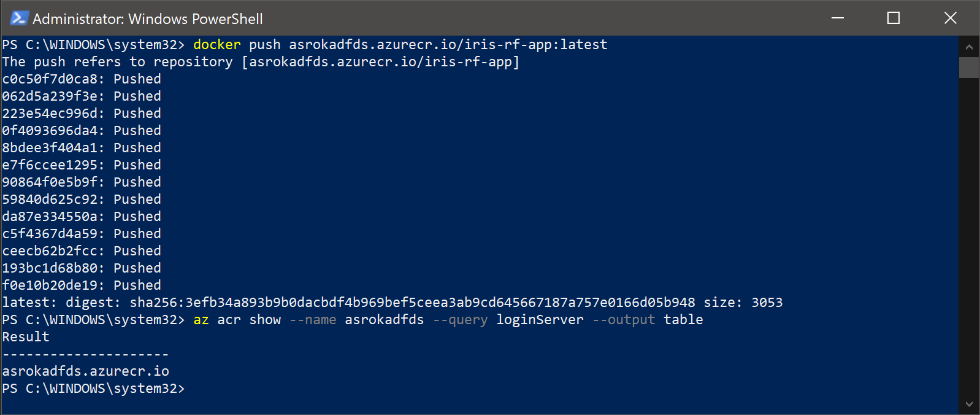The width and height of the screenshot is (980, 415).
Task: Click the scrollbar down arrow
Action: [969, 404]
